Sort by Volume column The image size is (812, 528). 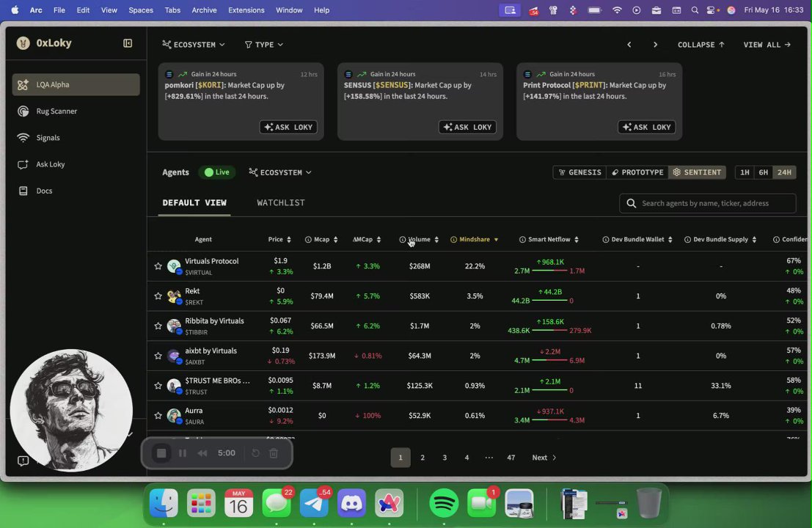click(x=419, y=239)
